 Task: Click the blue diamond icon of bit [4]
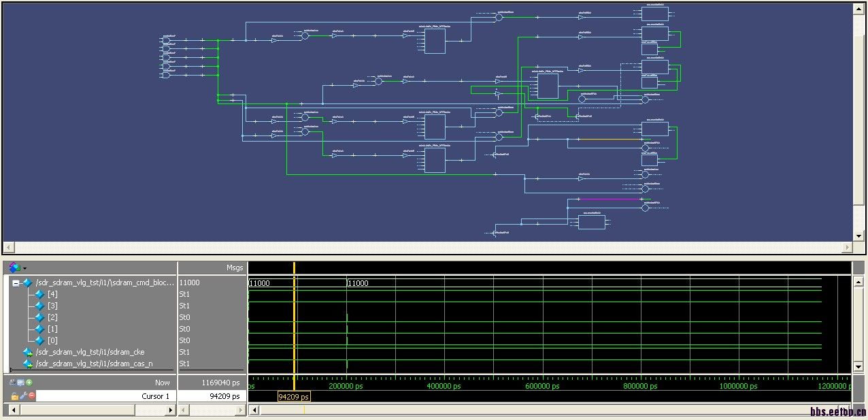coord(39,294)
